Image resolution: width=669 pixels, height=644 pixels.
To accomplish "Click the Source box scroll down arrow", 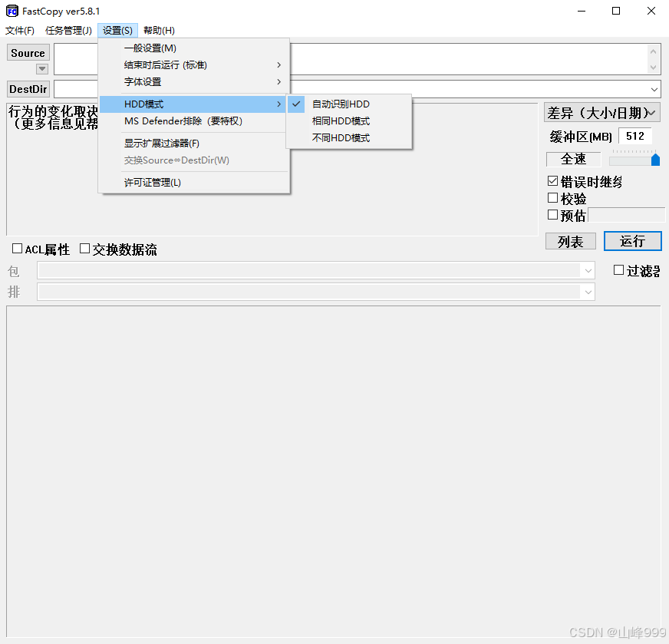I will (x=653, y=67).
